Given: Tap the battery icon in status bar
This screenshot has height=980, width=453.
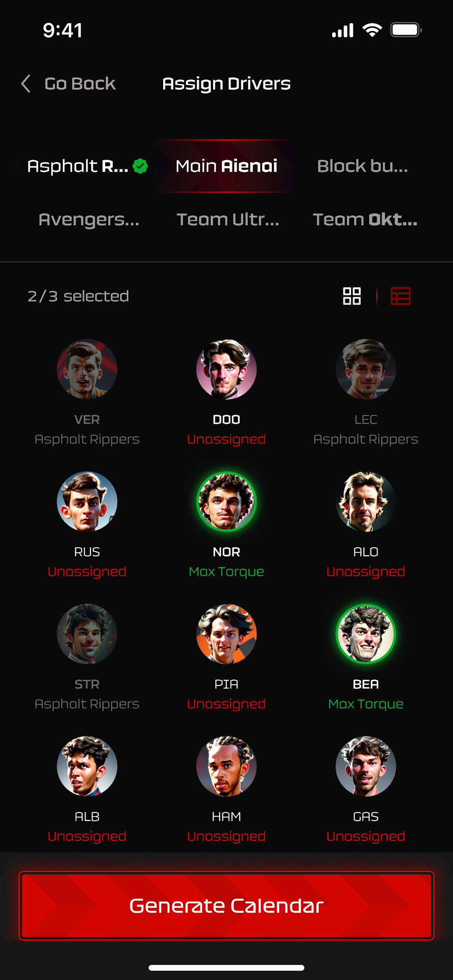Looking at the screenshot, I should click(406, 30).
